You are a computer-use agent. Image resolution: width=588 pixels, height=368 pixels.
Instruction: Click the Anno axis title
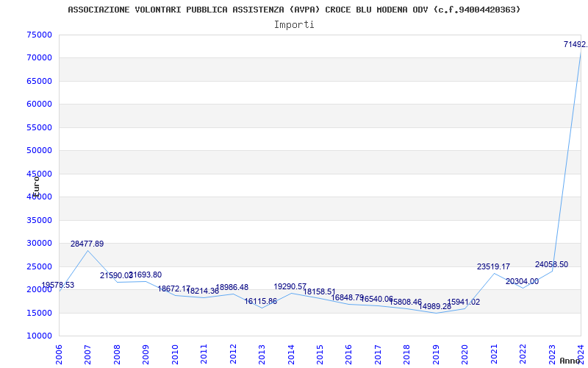coord(570,361)
